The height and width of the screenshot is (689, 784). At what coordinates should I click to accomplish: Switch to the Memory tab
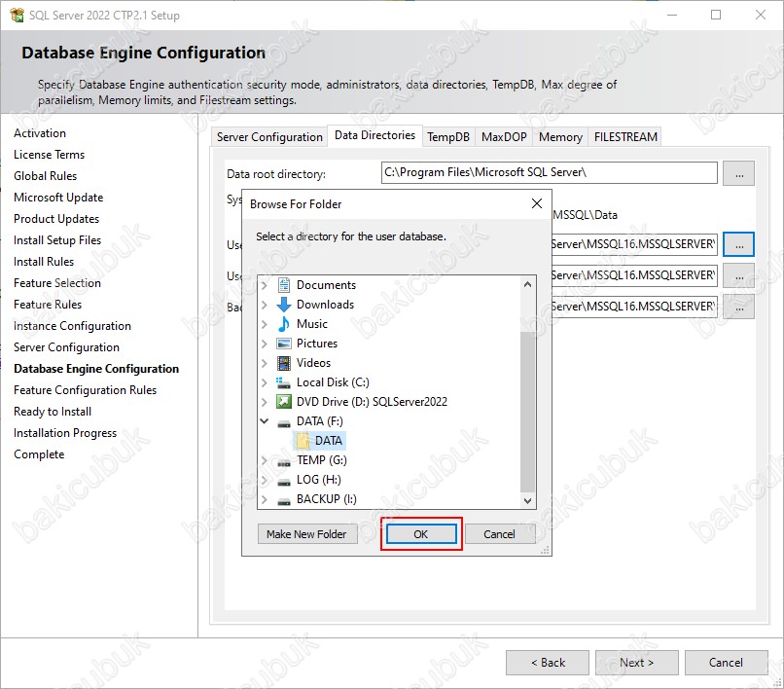coord(560,137)
